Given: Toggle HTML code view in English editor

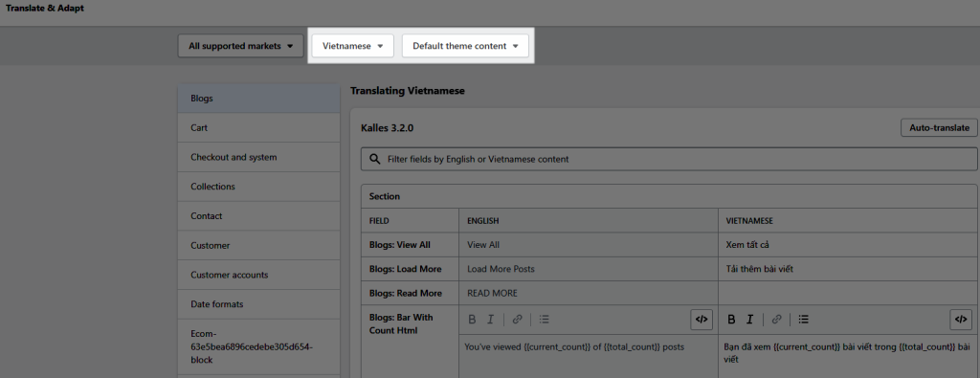Looking at the screenshot, I should tap(702, 320).
